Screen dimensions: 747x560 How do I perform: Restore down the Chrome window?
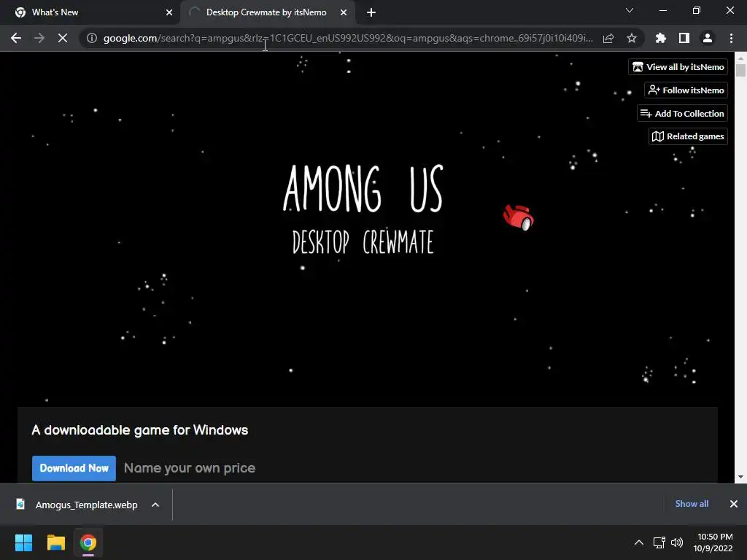click(x=697, y=10)
